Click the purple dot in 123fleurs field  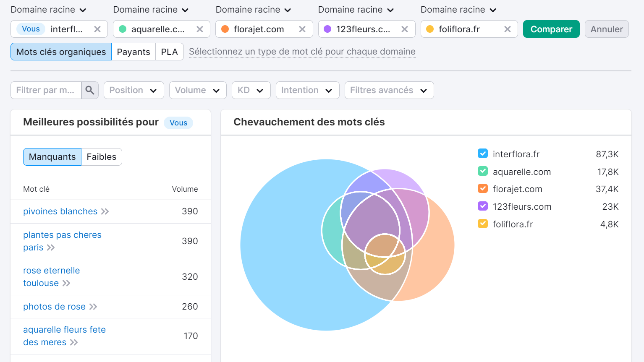(327, 29)
